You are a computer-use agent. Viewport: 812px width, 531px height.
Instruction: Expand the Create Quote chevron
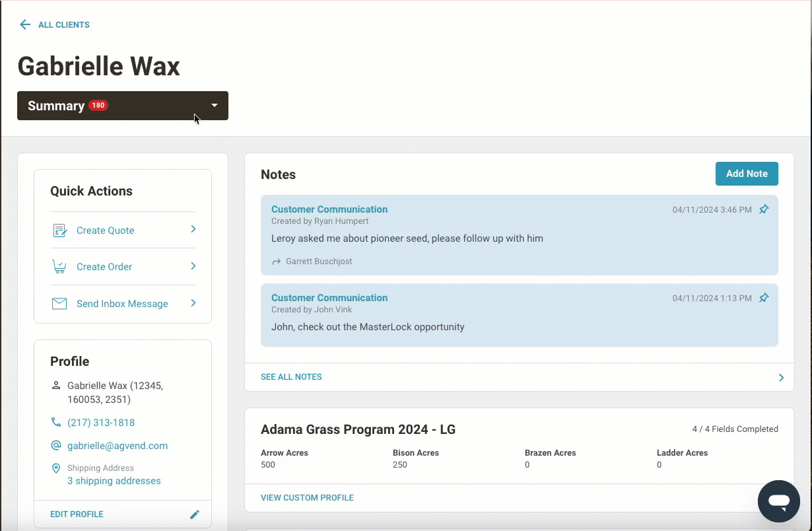(x=193, y=229)
